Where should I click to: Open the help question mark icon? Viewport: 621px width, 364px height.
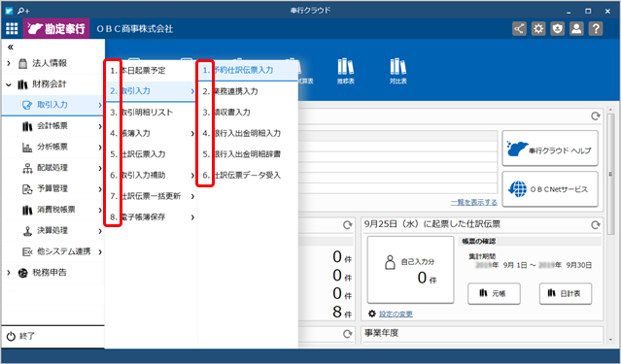pyautogui.click(x=596, y=28)
